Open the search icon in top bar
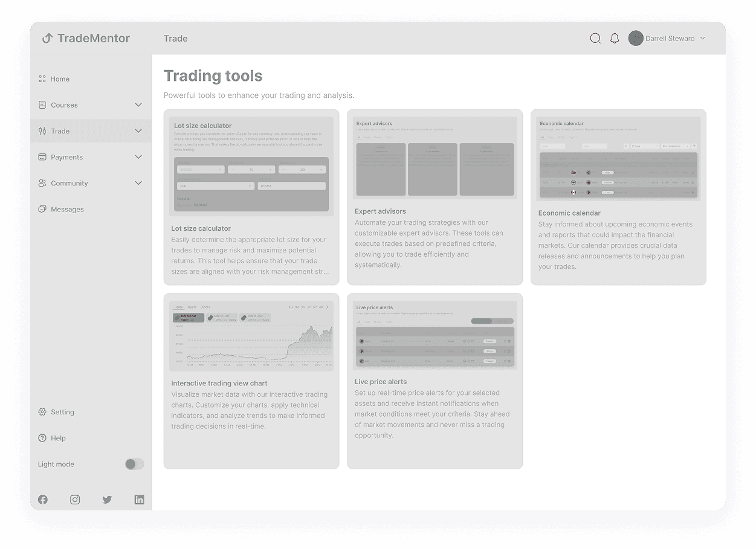This screenshot has width=756, height=549. coord(595,38)
